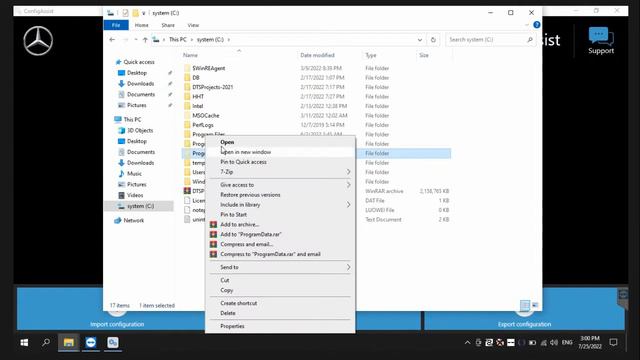
Task: Open taskbar search magnifier
Action: pos(46,342)
